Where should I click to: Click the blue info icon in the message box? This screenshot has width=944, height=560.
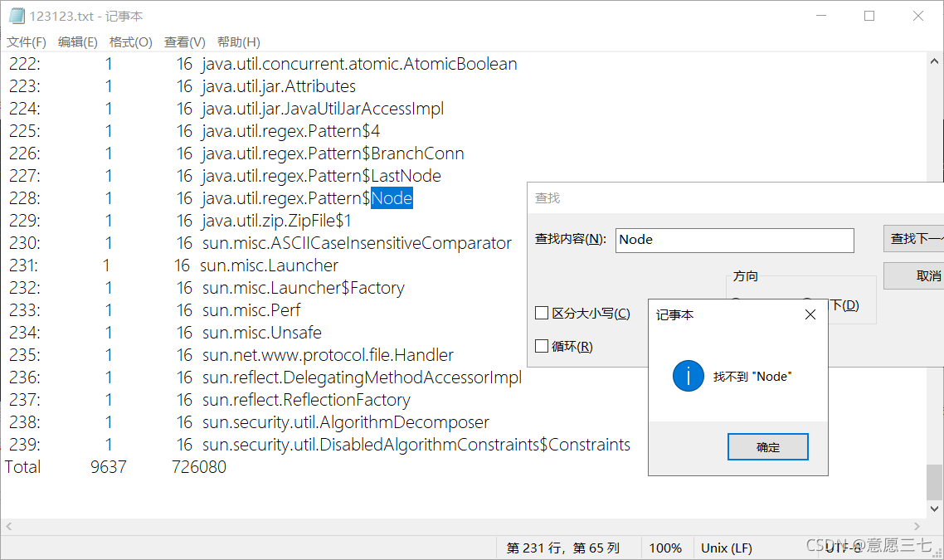point(689,377)
